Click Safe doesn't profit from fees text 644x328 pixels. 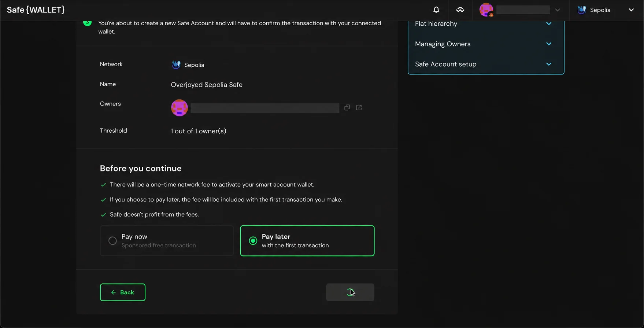[x=154, y=214]
